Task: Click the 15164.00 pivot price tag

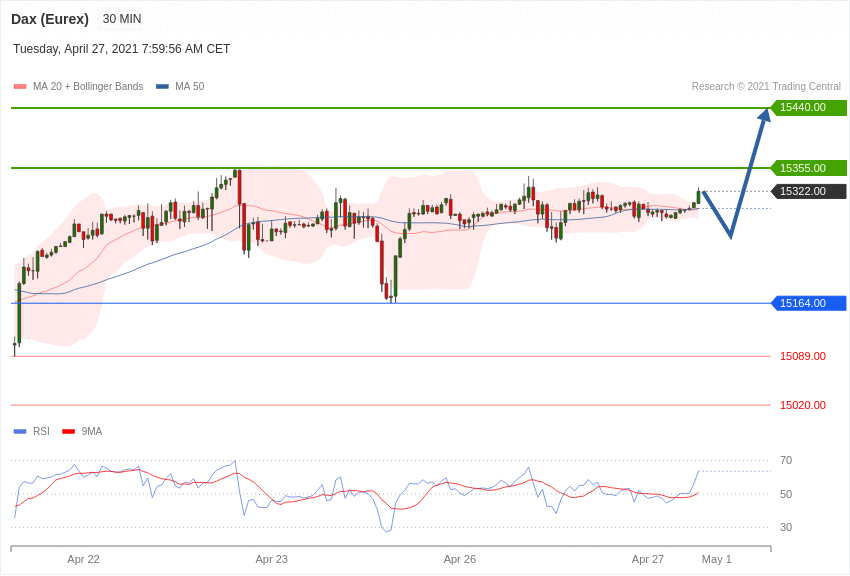Action: (x=808, y=303)
